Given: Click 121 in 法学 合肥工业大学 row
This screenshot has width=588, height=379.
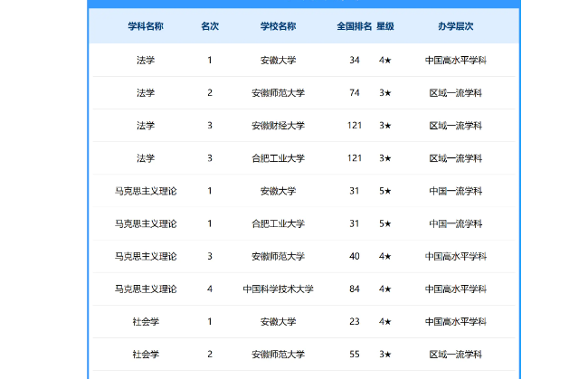Looking at the screenshot, I should click(355, 158).
